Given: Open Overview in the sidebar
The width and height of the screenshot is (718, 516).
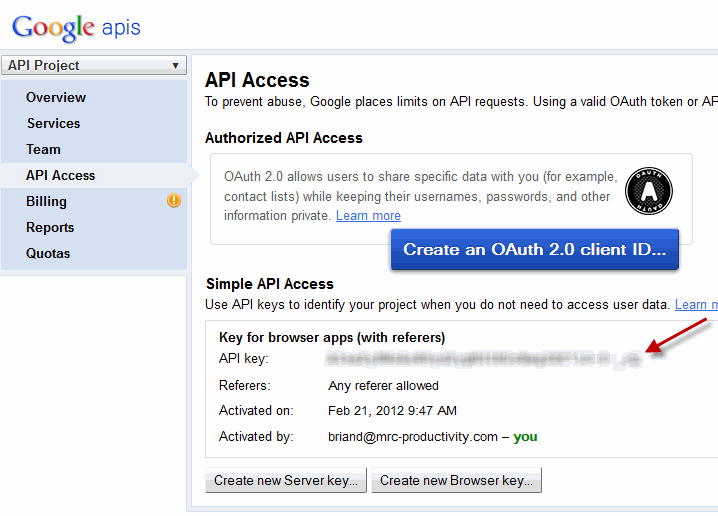Looking at the screenshot, I should coord(56,97).
